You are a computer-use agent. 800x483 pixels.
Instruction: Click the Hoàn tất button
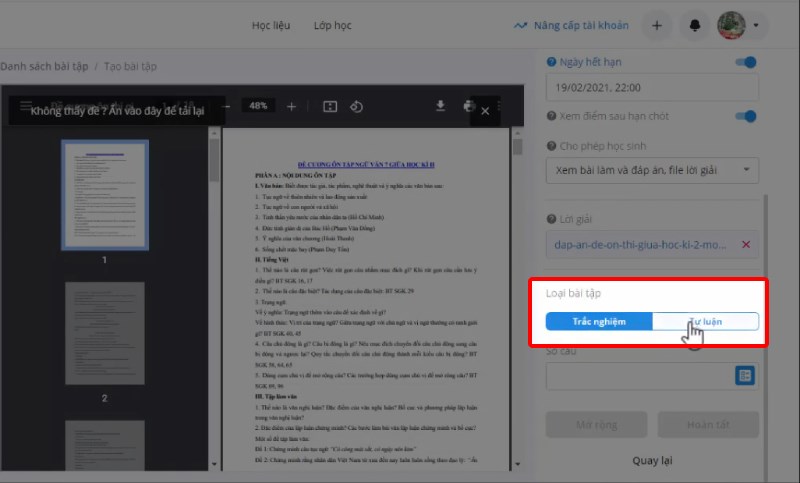[x=708, y=425]
